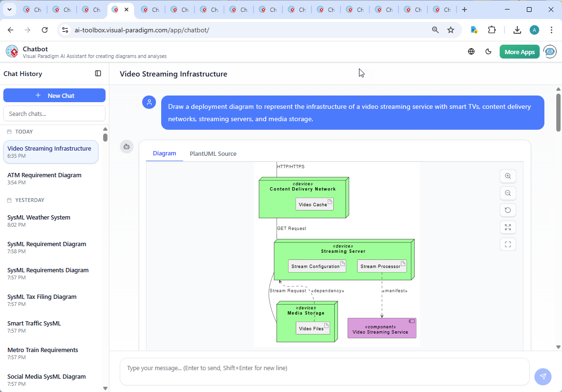Viewport: 562px width, 392px height.
Task: Click the fit-to-screen icon beside the diagram
Action: pos(508,244)
